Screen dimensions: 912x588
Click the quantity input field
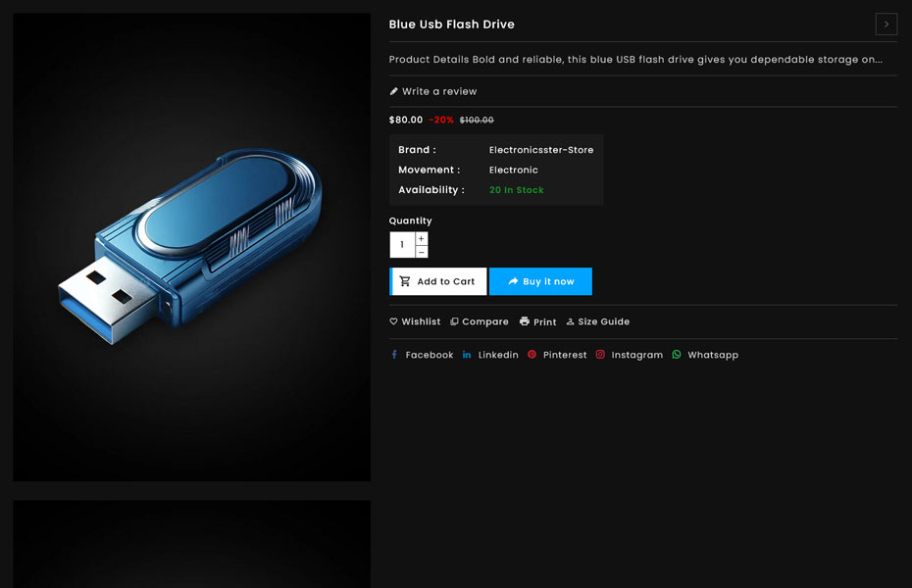point(402,245)
